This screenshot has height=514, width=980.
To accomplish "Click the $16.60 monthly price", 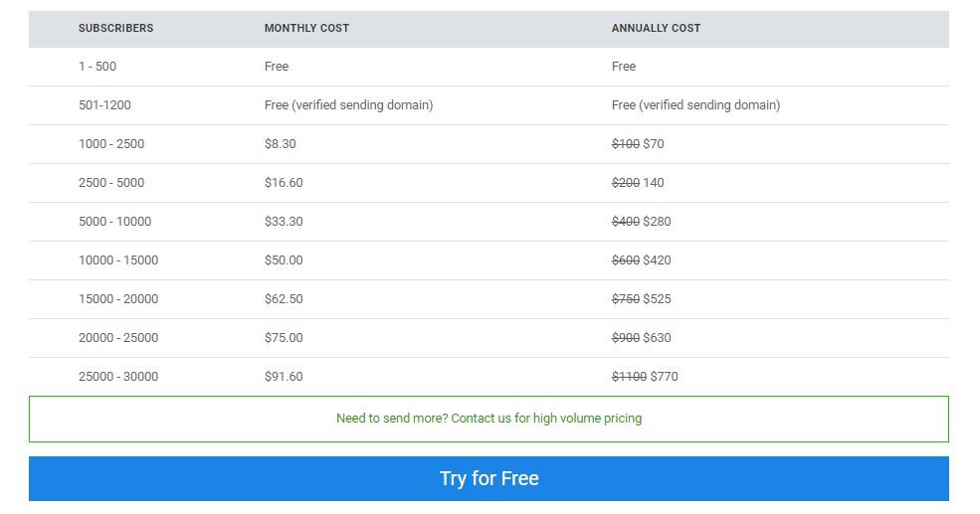I will point(284,182).
